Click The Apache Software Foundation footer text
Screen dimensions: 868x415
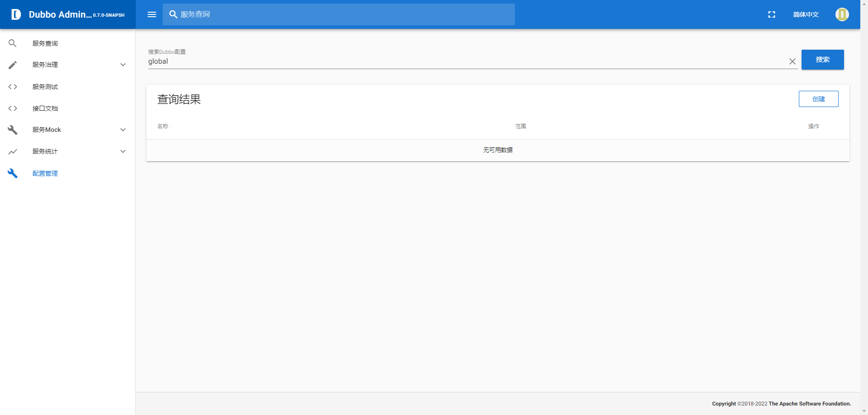pos(810,404)
